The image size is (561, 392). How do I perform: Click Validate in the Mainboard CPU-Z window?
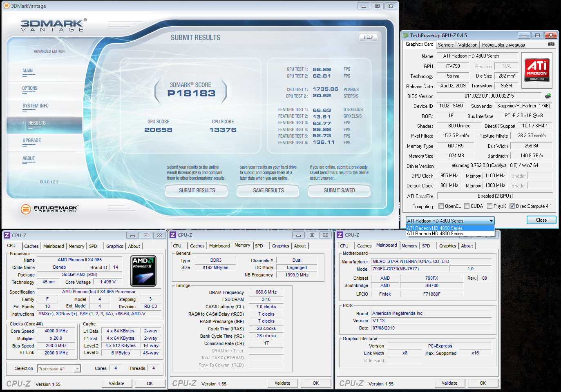449,383
